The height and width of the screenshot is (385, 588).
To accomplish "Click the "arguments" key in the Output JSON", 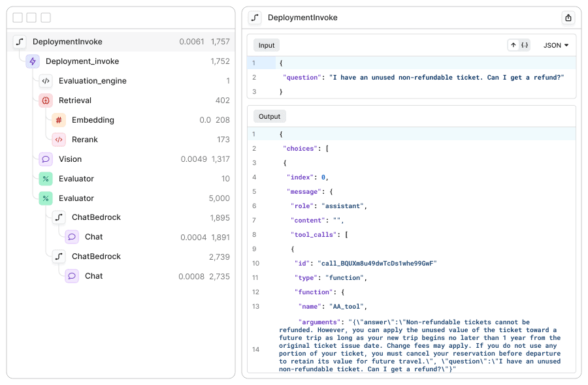I will [319, 322].
